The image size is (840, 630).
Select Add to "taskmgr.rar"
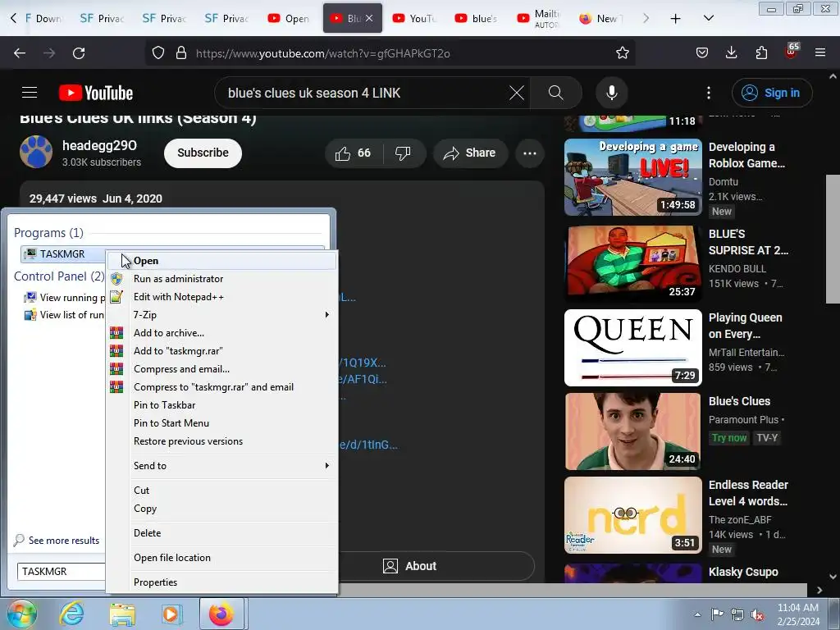(x=221, y=351)
